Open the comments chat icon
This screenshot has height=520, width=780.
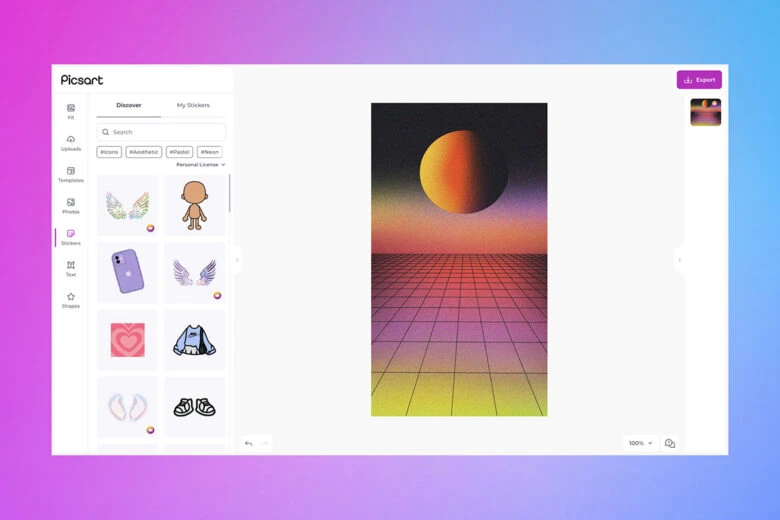coord(670,443)
